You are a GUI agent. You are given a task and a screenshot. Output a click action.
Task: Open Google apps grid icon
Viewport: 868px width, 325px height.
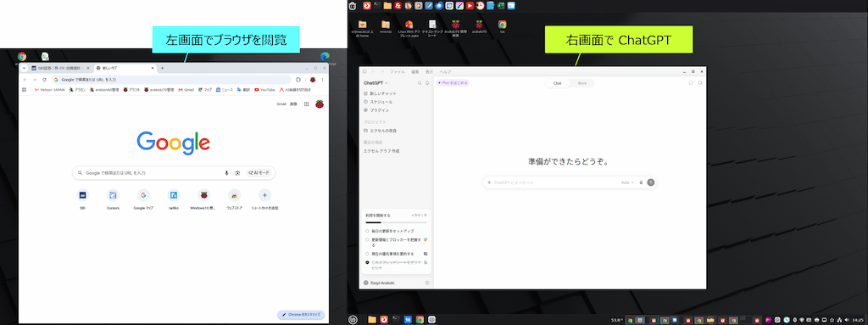[306, 104]
